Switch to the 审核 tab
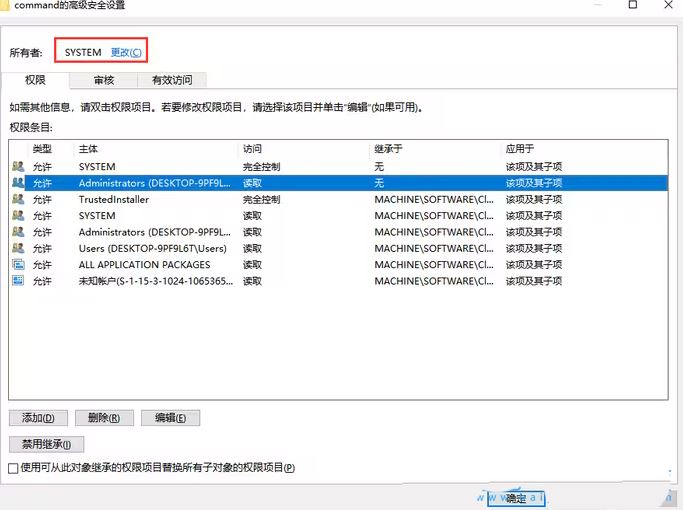Image resolution: width=683 pixels, height=510 pixels. click(x=104, y=80)
